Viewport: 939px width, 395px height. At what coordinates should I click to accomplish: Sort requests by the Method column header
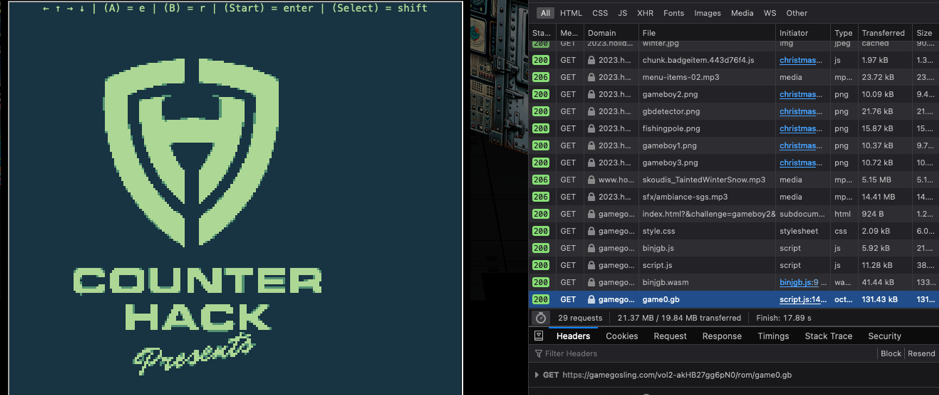point(569,33)
